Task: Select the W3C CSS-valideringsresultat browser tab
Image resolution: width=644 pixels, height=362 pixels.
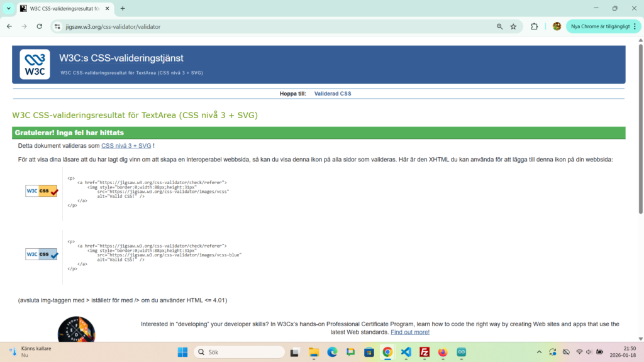Action: [63, 8]
